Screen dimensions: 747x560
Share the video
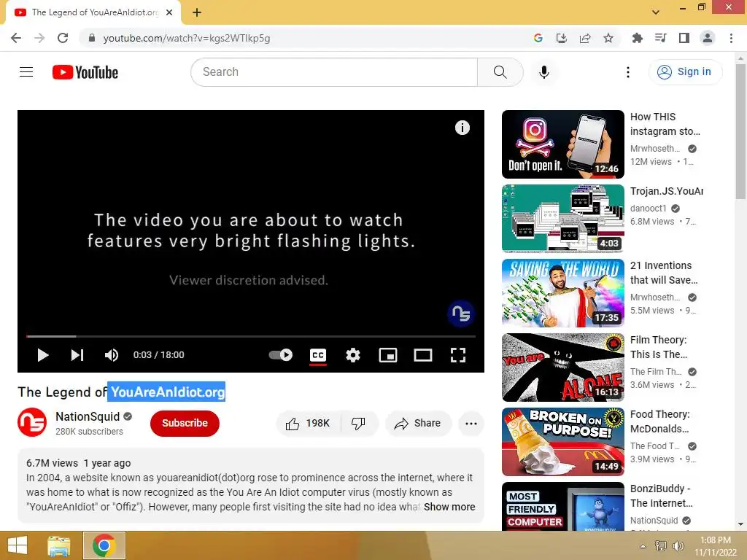point(418,424)
